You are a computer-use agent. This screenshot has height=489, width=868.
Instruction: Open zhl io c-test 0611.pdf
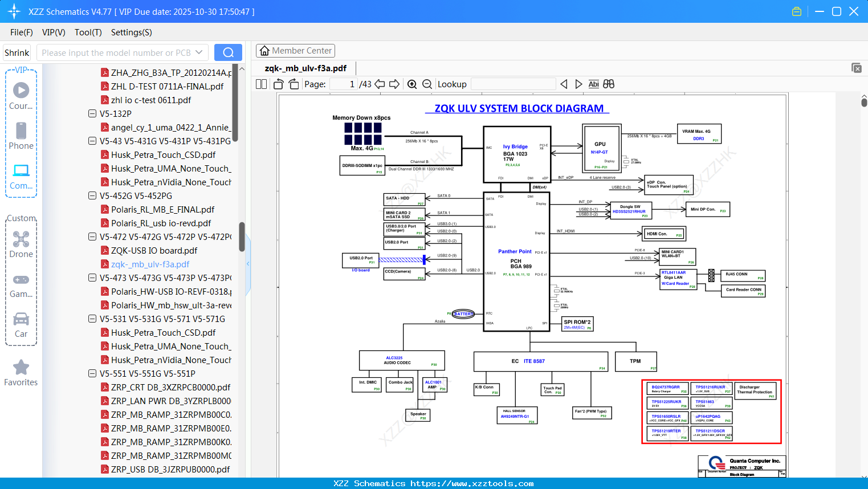point(151,100)
